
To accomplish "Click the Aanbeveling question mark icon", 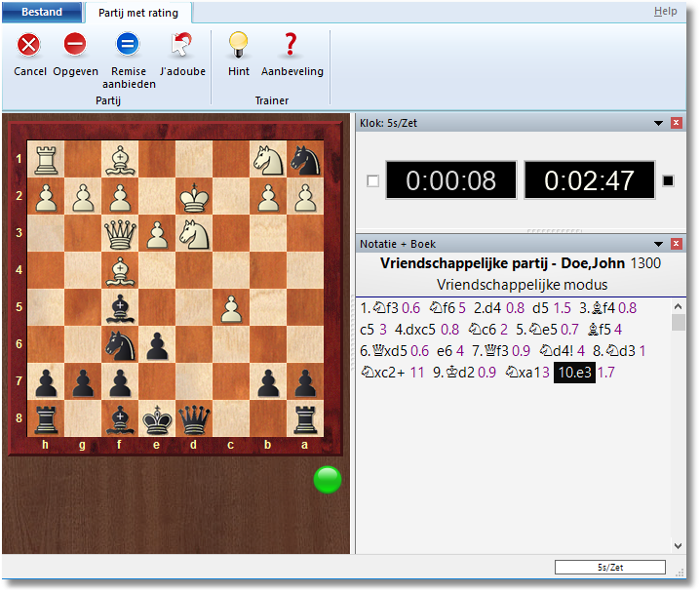I will [x=291, y=45].
